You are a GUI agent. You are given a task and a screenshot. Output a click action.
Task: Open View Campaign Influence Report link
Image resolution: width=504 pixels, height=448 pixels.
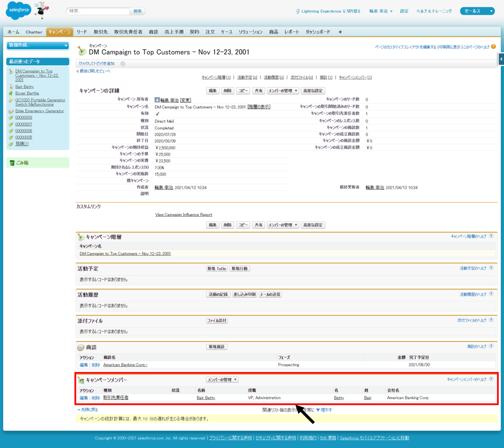(x=184, y=215)
